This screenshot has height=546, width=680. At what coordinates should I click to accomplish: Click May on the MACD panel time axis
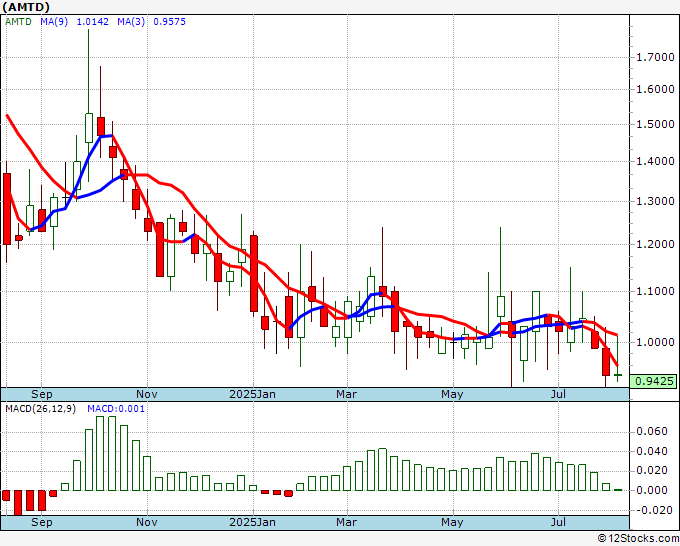[x=452, y=522]
